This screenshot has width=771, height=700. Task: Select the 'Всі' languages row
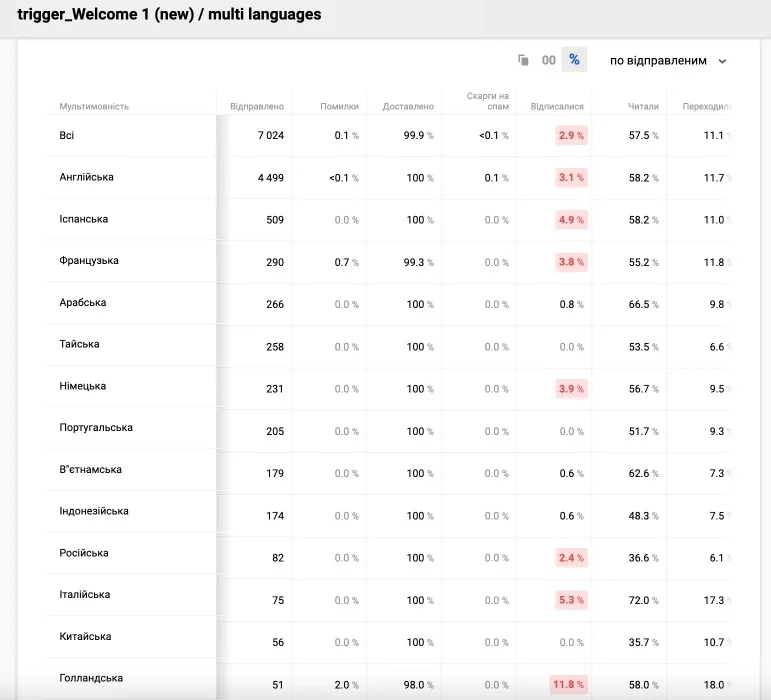pos(386,135)
